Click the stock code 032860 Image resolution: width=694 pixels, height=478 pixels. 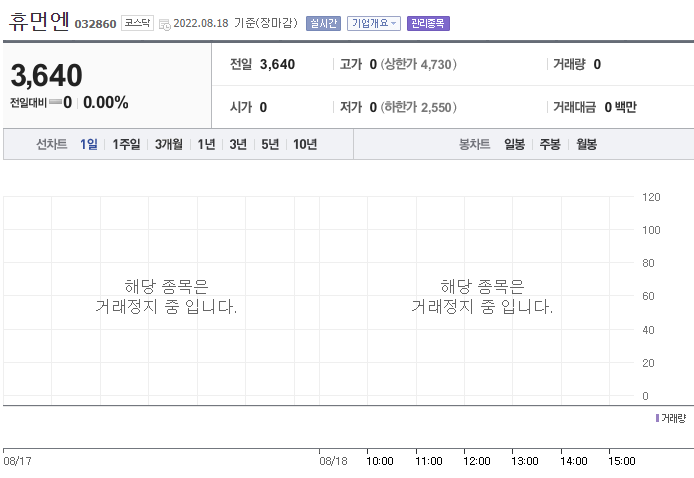[95, 24]
